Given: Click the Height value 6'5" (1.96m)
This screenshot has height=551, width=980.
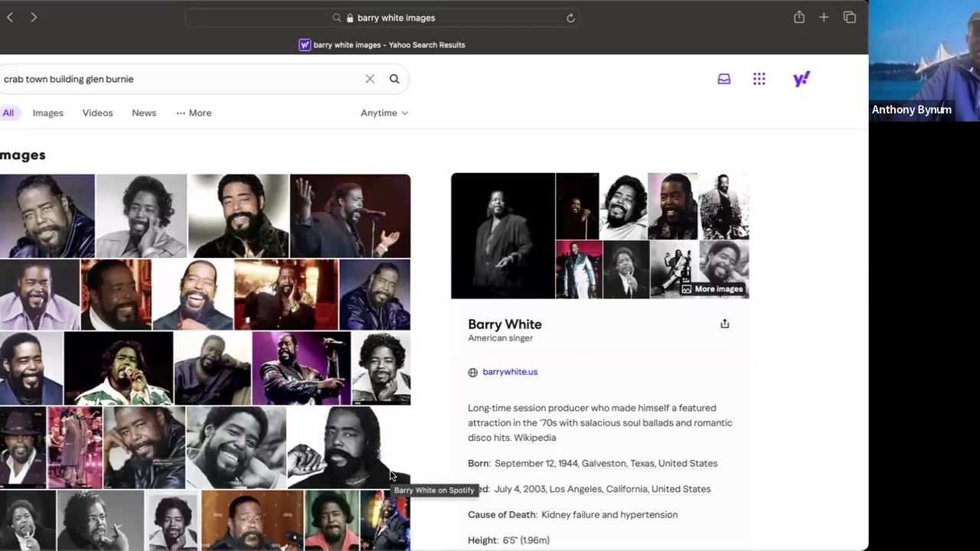Looking at the screenshot, I should [526, 540].
